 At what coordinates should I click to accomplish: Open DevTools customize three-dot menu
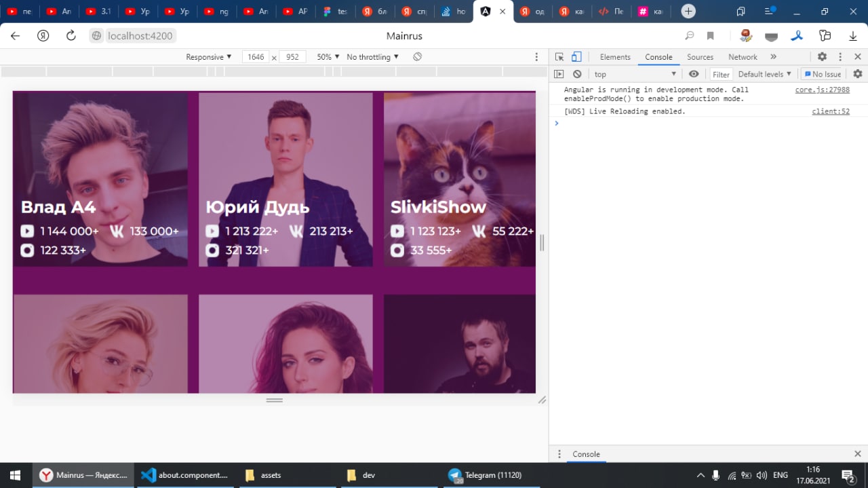pos(840,57)
